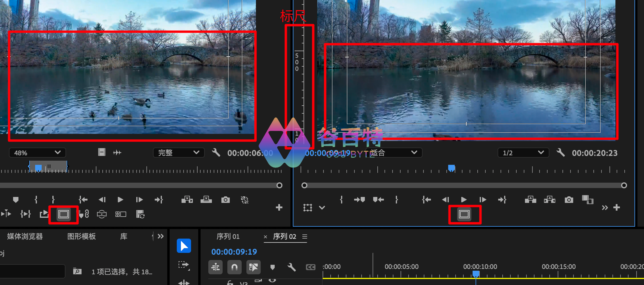Click the Program monitor 00:00:09:19 timecode
This screenshot has width=644, height=285.
[327, 153]
